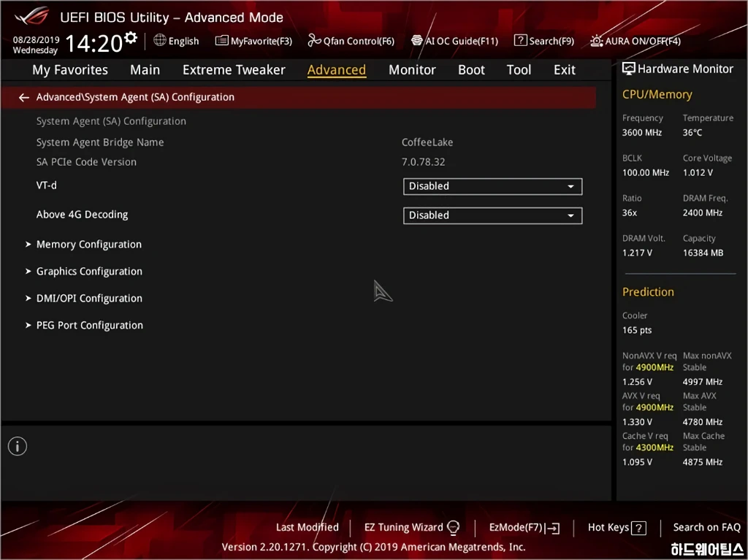Expand DMI/OPI Configuration submenu
Viewport: 748px width, 560px height.
89,299
